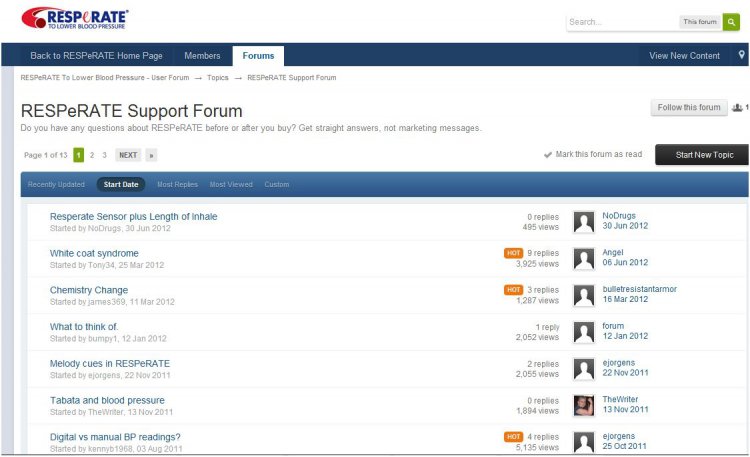Open topic Digital vs manual BP readings?
Image resolution: width=750 pixels, height=457 pixels.
[115, 437]
